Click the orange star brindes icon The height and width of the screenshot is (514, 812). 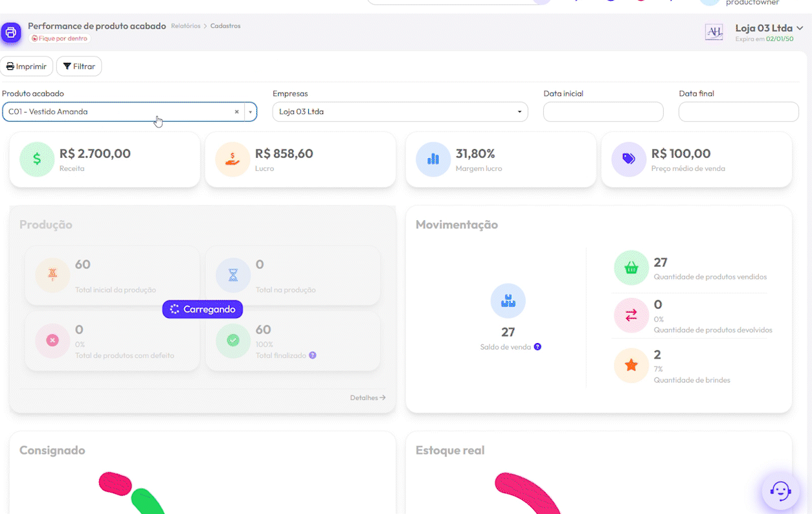point(631,365)
